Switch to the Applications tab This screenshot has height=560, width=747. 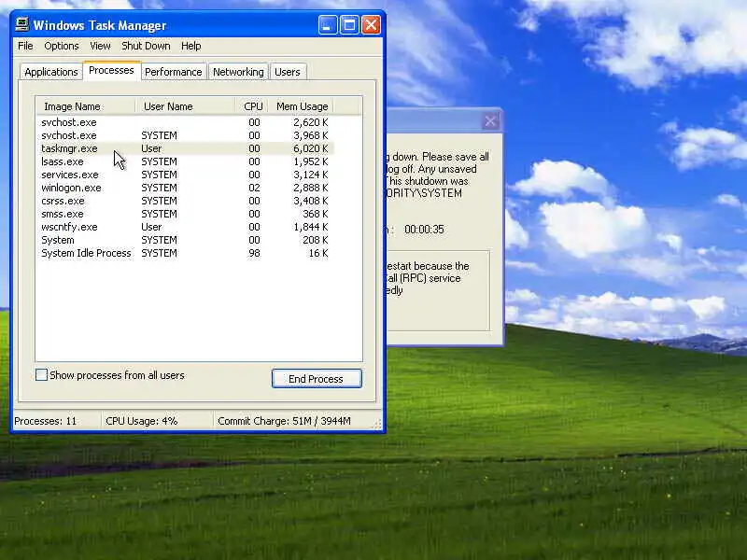51,72
